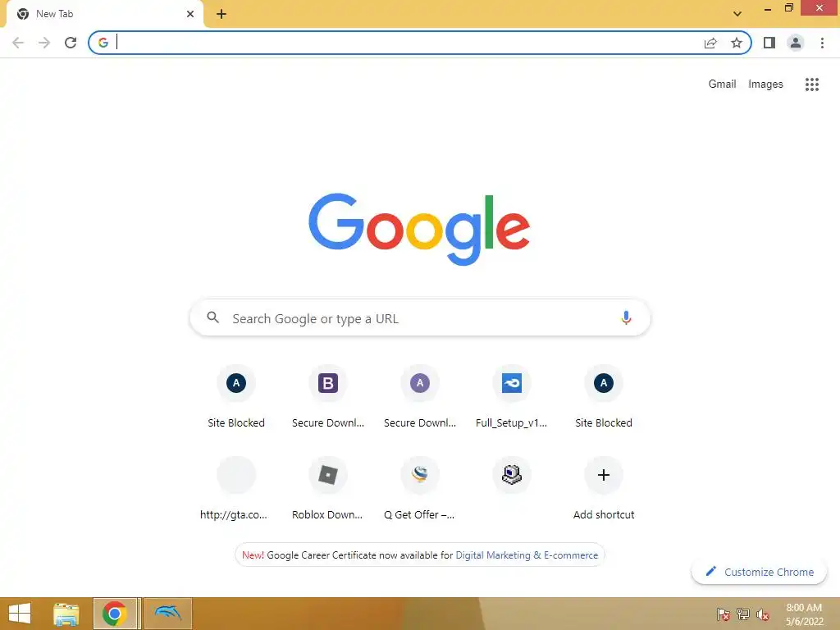Open the http://gta.co... shortcut
The image size is (840, 630).
[236, 489]
